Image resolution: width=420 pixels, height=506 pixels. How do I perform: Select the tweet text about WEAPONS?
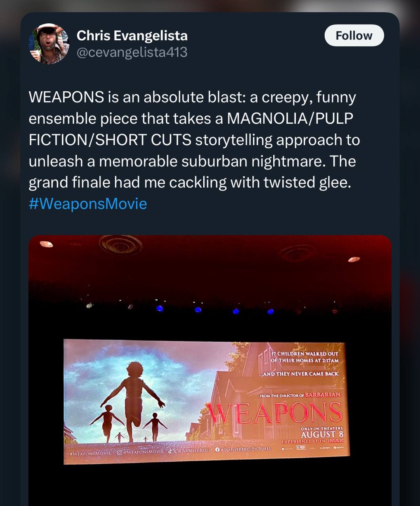coord(194,150)
